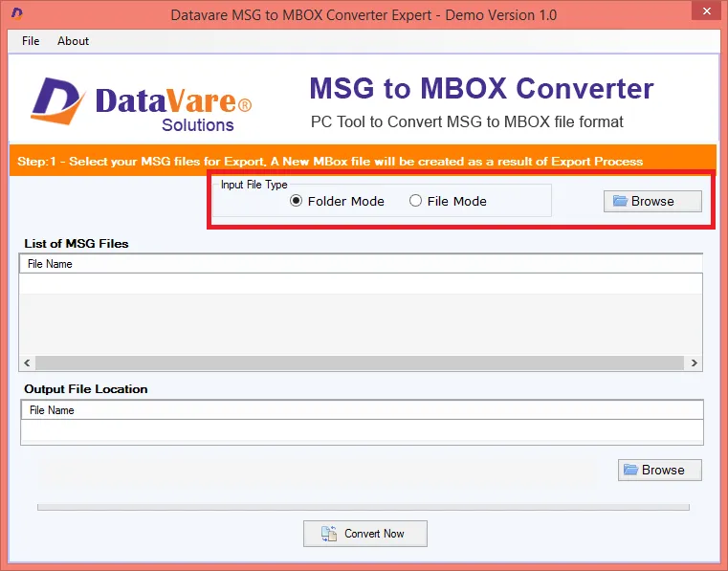Click the Convert Now documents icon

coord(329,534)
